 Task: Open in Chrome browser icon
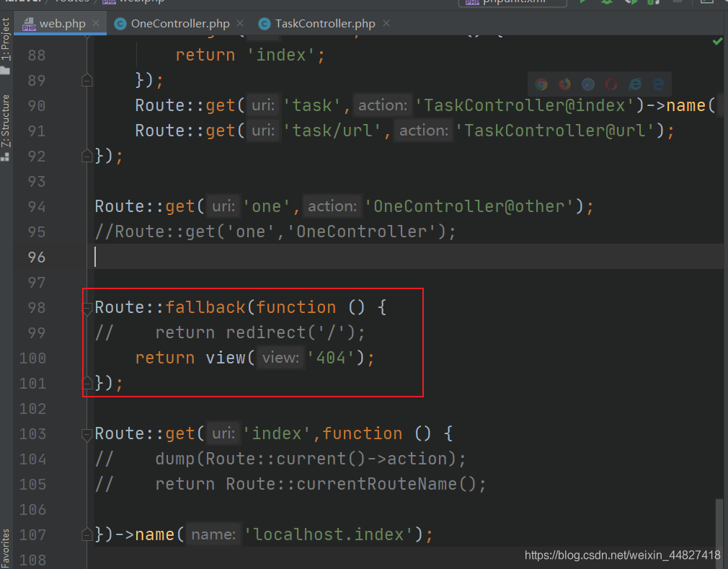[541, 84]
